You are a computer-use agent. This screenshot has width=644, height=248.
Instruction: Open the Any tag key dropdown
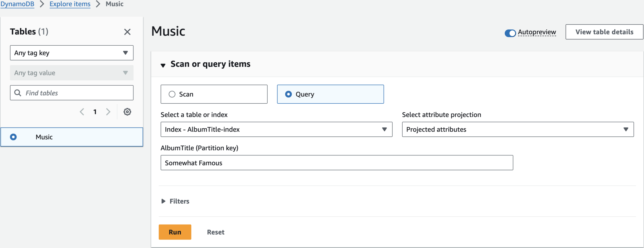click(x=72, y=53)
